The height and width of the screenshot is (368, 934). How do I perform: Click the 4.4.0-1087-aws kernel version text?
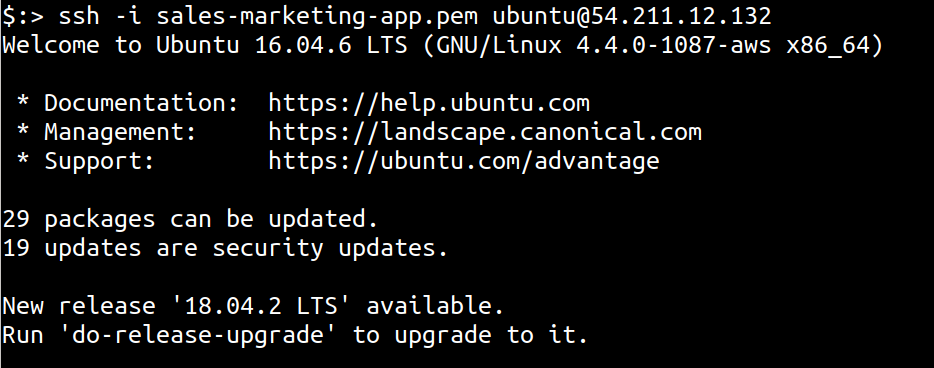coord(674,45)
